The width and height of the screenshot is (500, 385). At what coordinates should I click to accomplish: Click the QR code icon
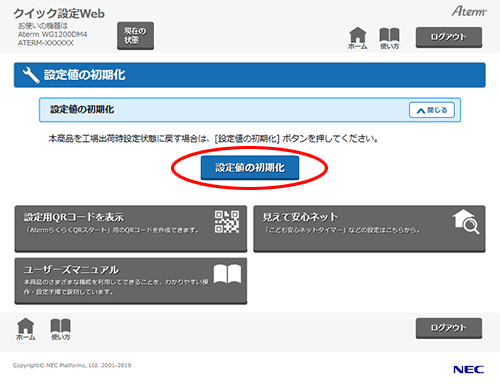227,221
